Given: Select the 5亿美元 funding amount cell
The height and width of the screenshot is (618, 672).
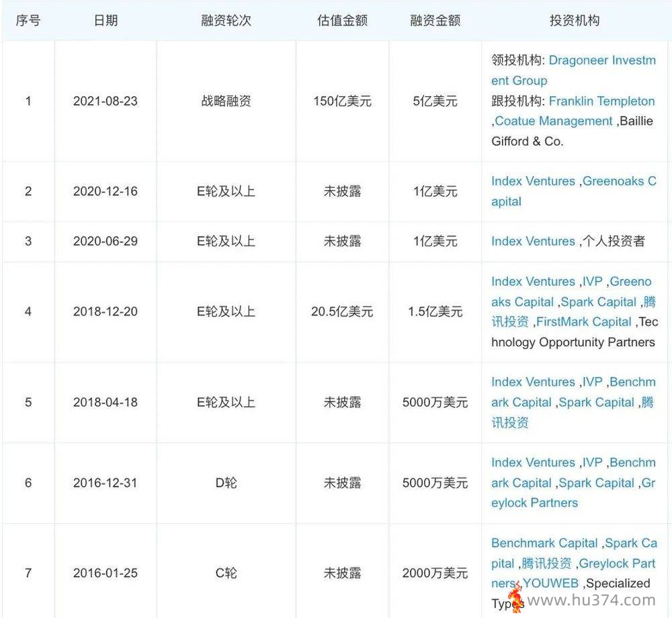Looking at the screenshot, I should click(x=435, y=102).
